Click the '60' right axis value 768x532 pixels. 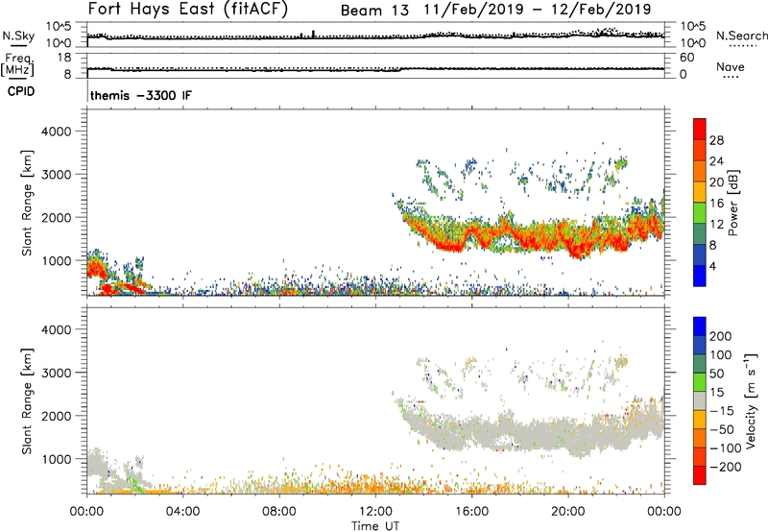(686, 58)
